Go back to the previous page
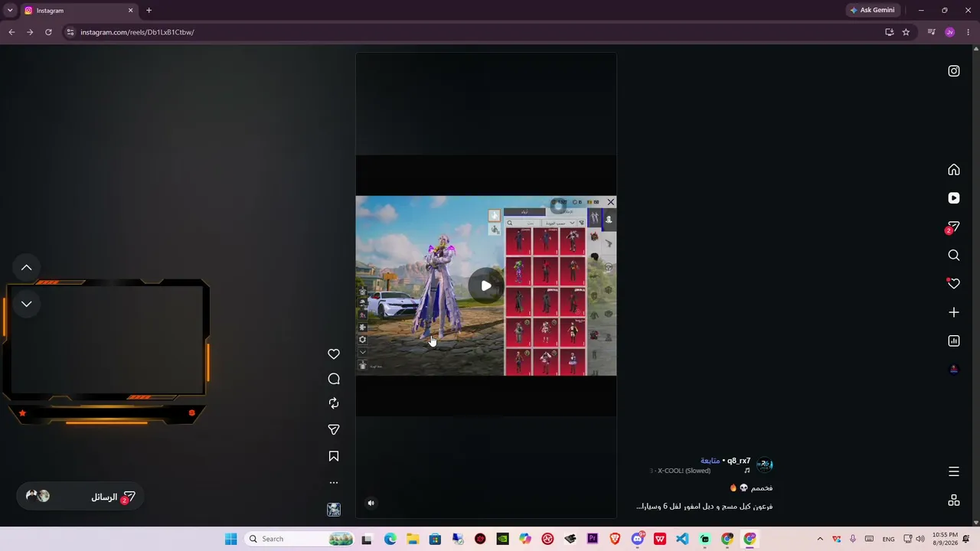Viewport: 980px width, 551px height. click(11, 32)
